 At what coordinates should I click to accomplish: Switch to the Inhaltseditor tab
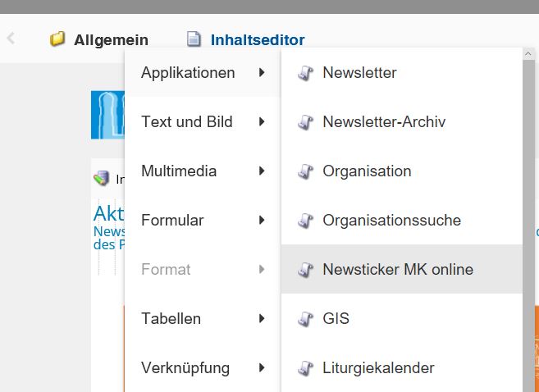pos(257,39)
